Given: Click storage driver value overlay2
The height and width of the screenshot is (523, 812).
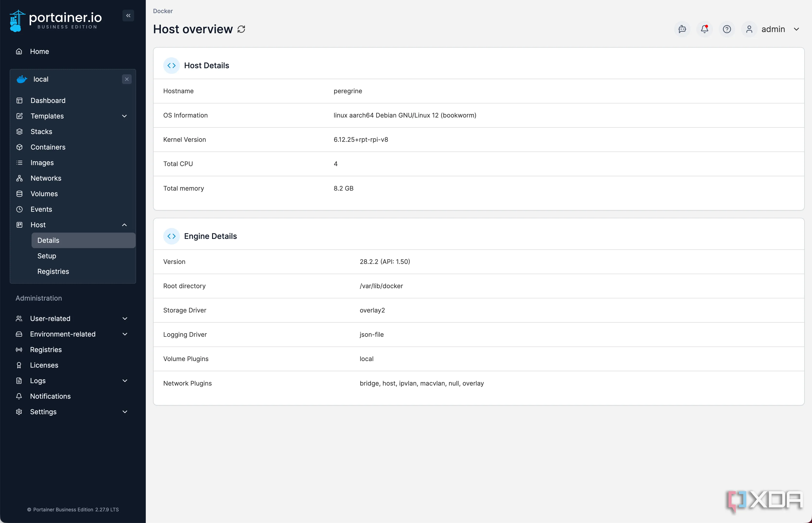Looking at the screenshot, I should [x=372, y=310].
